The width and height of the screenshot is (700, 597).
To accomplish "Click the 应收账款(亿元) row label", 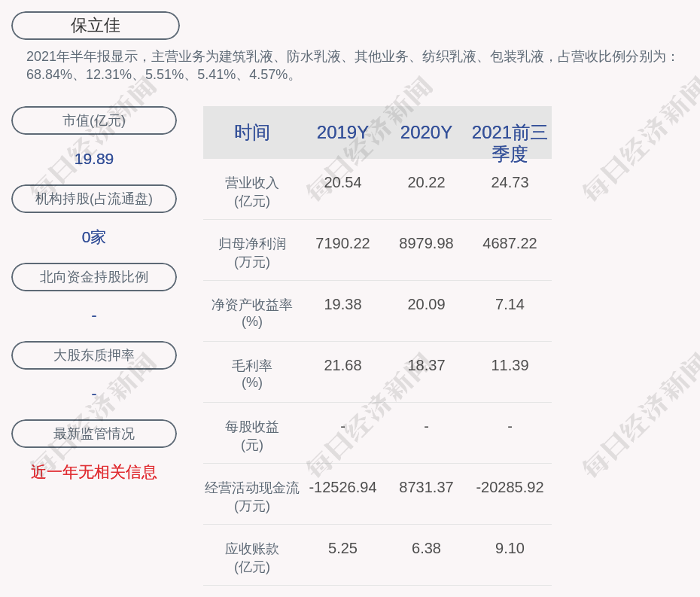I will [252, 558].
